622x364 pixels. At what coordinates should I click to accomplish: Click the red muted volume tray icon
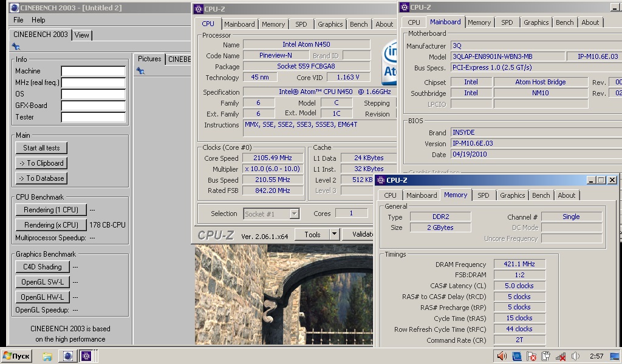click(502, 357)
